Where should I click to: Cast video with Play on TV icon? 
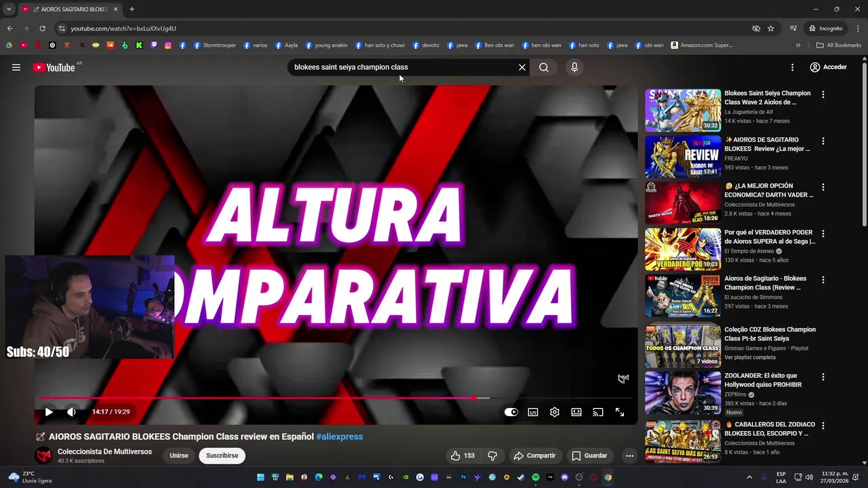click(598, 412)
